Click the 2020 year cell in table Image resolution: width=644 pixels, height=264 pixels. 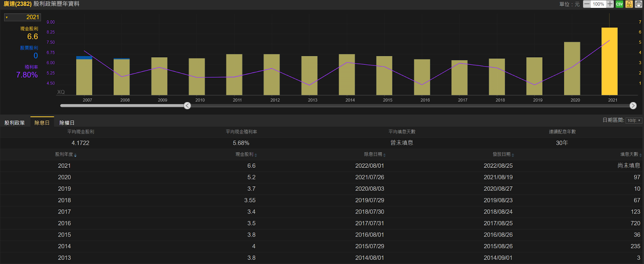tap(64, 177)
